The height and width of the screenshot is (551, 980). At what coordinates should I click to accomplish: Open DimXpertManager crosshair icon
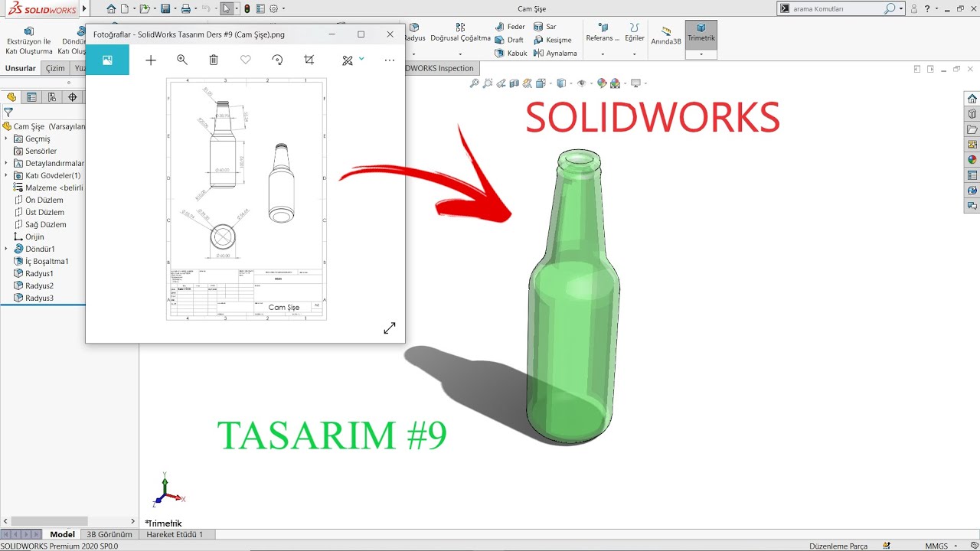click(x=73, y=97)
